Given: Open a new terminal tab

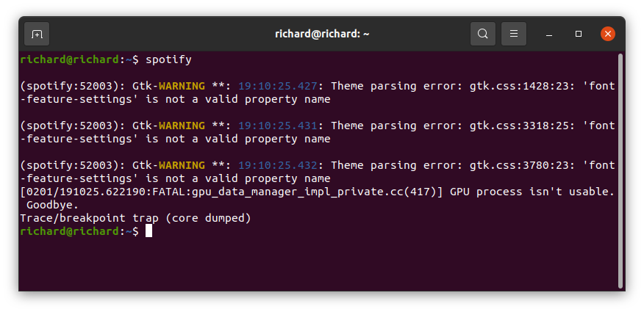Looking at the screenshot, I should (37, 34).
